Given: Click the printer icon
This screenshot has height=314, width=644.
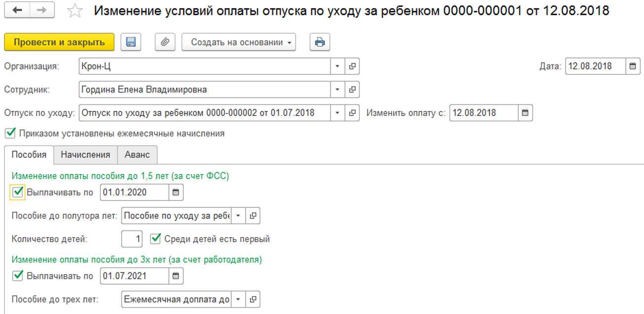Looking at the screenshot, I should [320, 42].
